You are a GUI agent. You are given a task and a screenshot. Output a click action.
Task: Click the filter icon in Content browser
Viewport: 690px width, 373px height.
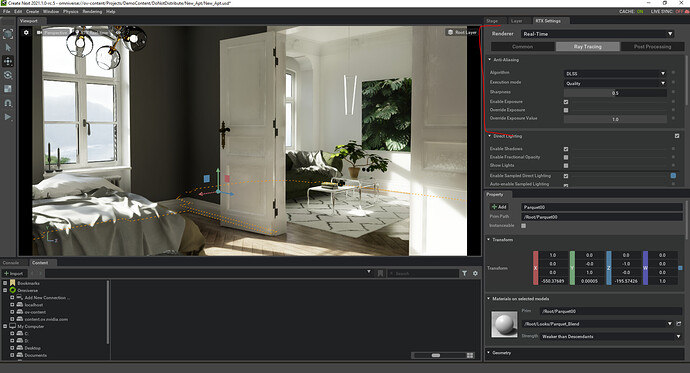pyautogui.click(x=464, y=273)
